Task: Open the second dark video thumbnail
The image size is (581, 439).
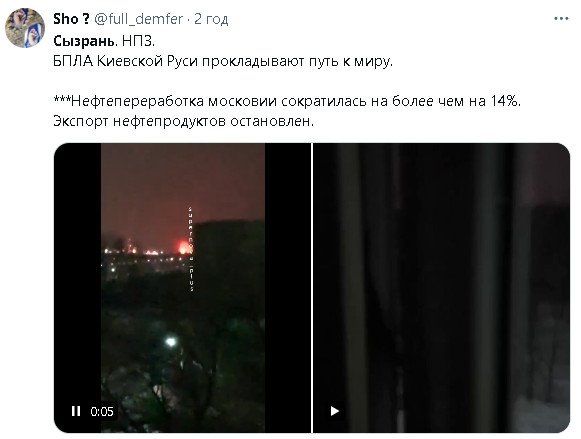Action: click(x=441, y=288)
